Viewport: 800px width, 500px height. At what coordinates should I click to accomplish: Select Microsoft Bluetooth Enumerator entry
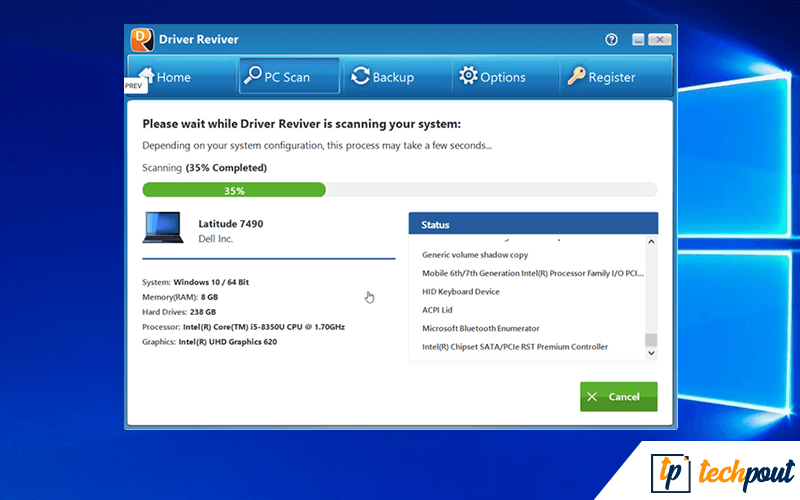(x=481, y=328)
